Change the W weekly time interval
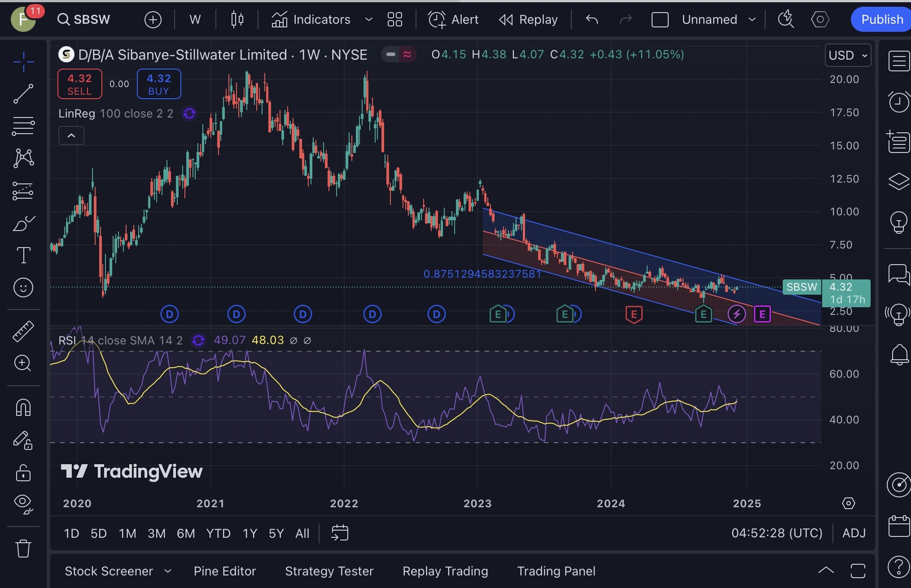 coord(195,19)
